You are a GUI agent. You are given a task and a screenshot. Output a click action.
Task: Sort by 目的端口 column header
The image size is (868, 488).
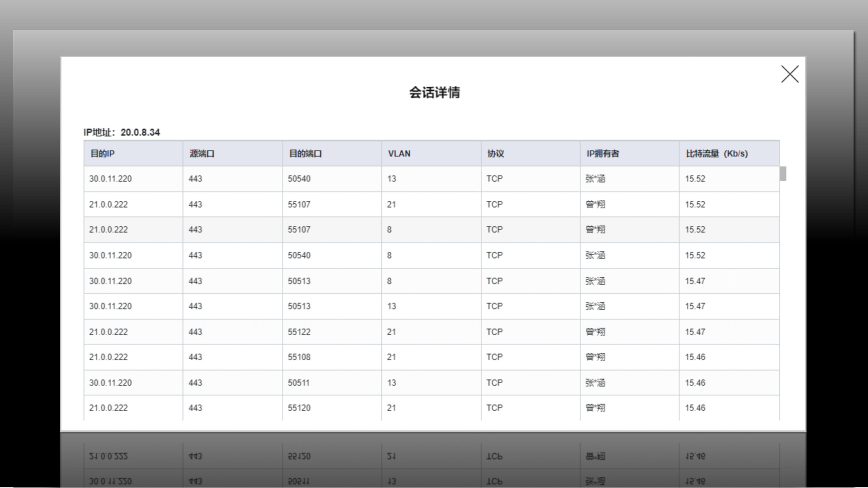(305, 154)
